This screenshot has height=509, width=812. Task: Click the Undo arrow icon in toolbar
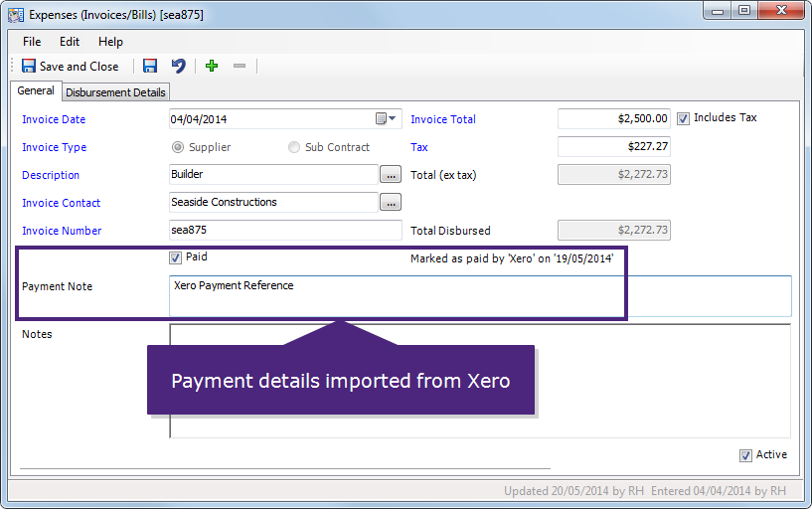pos(178,67)
